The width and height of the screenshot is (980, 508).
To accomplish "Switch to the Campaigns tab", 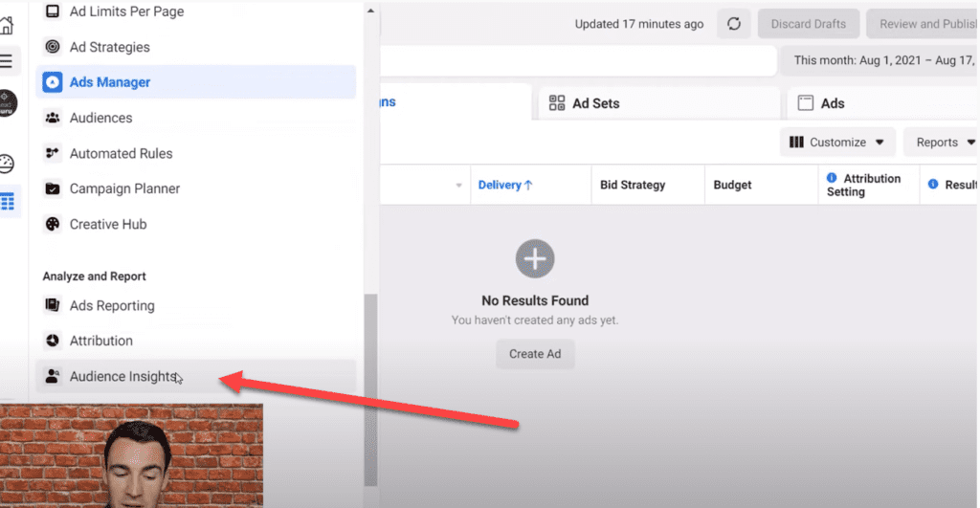I will (456, 101).
